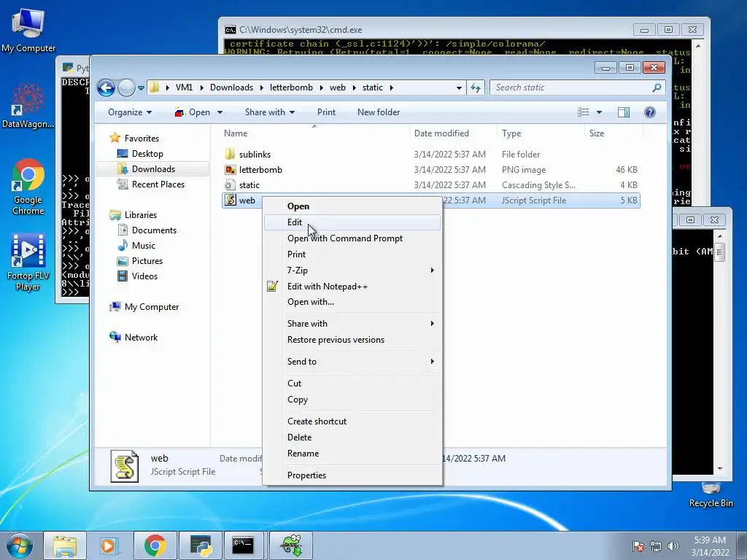Open Pictures library in sidebar
Viewport: 747px width, 560px height.
147,261
